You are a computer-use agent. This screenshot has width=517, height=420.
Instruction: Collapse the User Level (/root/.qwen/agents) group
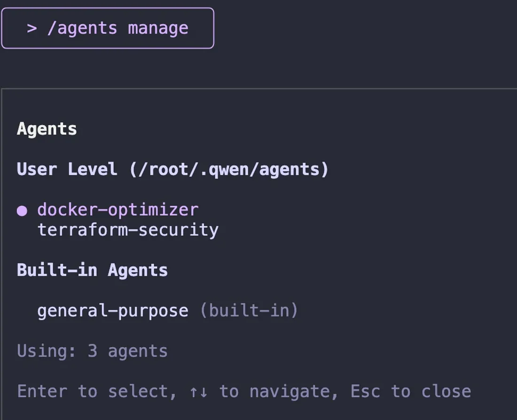(x=173, y=169)
